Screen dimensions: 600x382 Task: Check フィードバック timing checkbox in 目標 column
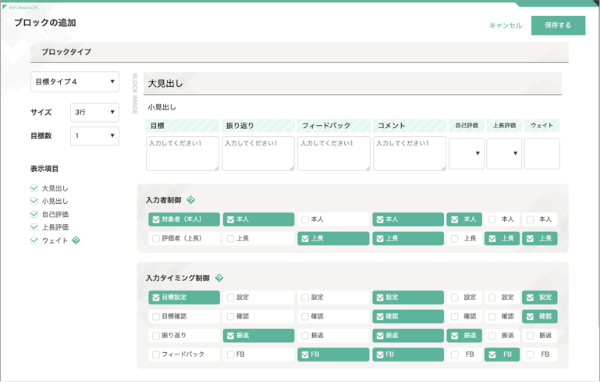pos(184,354)
